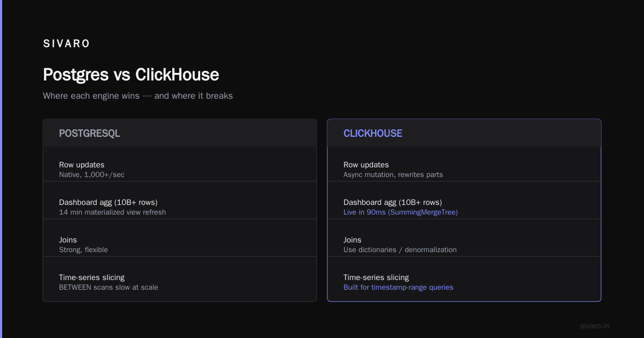Click 'Use dictionaries / denormalization' text

click(x=400, y=250)
